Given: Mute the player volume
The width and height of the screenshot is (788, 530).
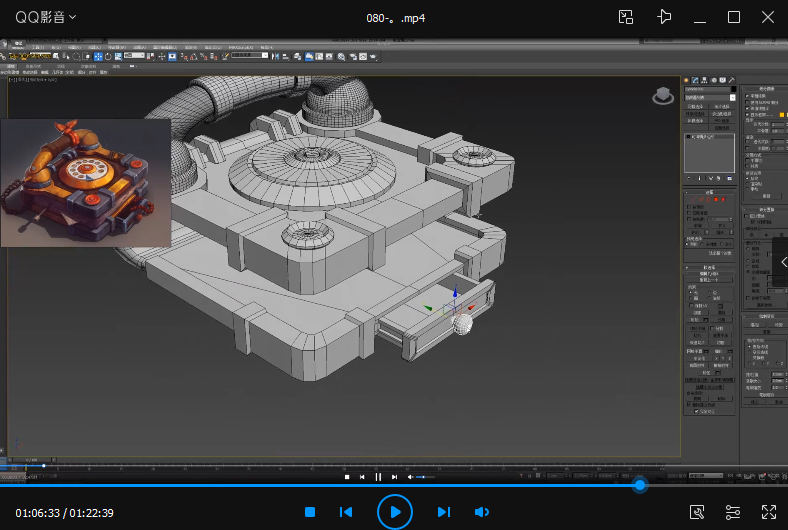Looking at the screenshot, I should pyautogui.click(x=482, y=512).
